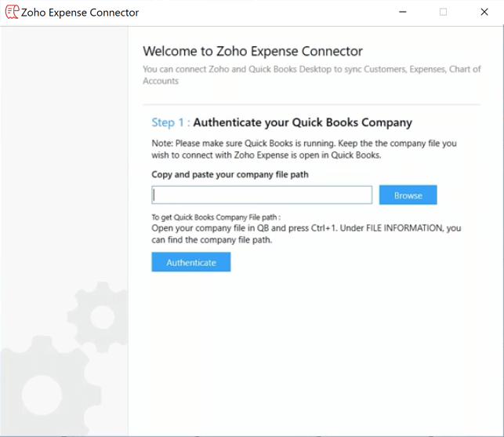
Task: Select the Step 1 label
Action: 170,122
